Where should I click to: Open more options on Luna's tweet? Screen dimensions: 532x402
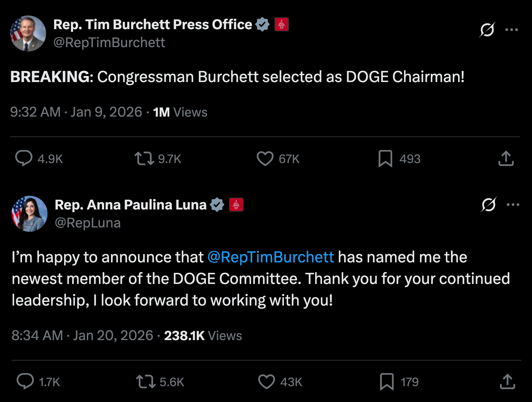pyautogui.click(x=513, y=205)
